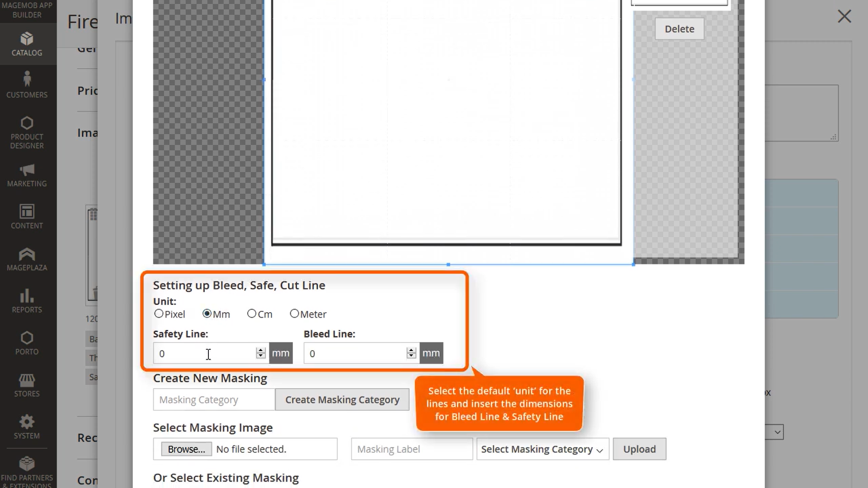Click Delete button for current item
The image size is (868, 488).
(x=679, y=28)
